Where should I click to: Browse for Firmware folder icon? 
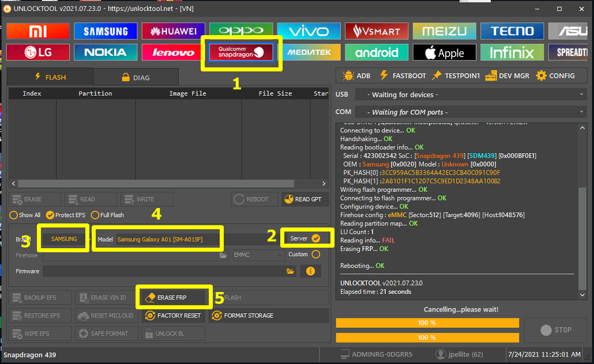(290, 271)
